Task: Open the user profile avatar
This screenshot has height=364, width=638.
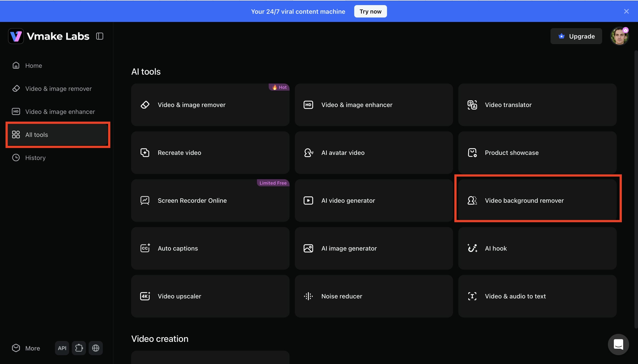Action: coord(619,36)
